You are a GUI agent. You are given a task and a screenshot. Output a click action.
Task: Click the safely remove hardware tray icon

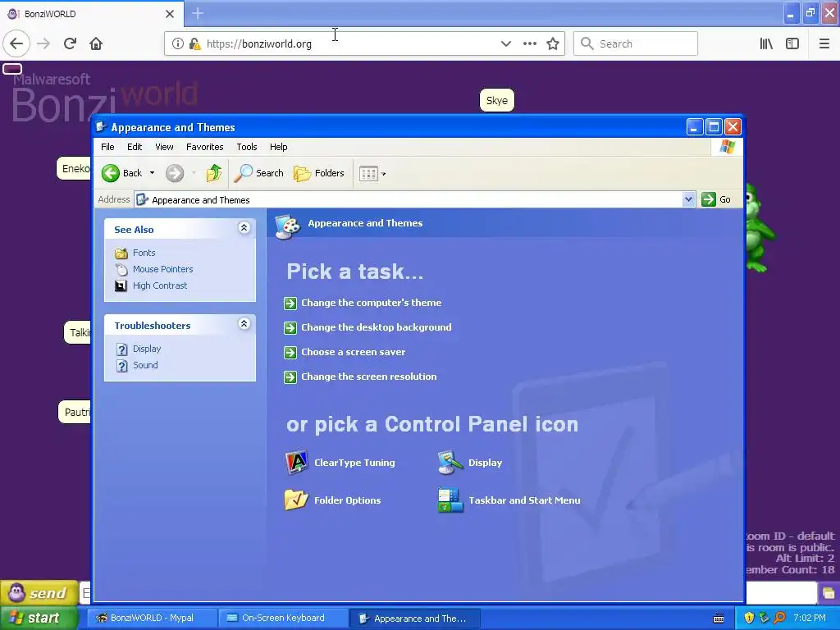tap(765, 618)
